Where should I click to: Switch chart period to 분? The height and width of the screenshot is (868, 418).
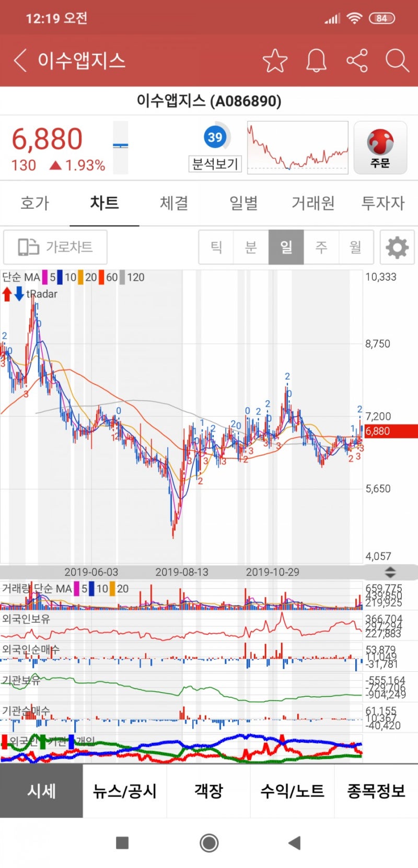coord(251,247)
